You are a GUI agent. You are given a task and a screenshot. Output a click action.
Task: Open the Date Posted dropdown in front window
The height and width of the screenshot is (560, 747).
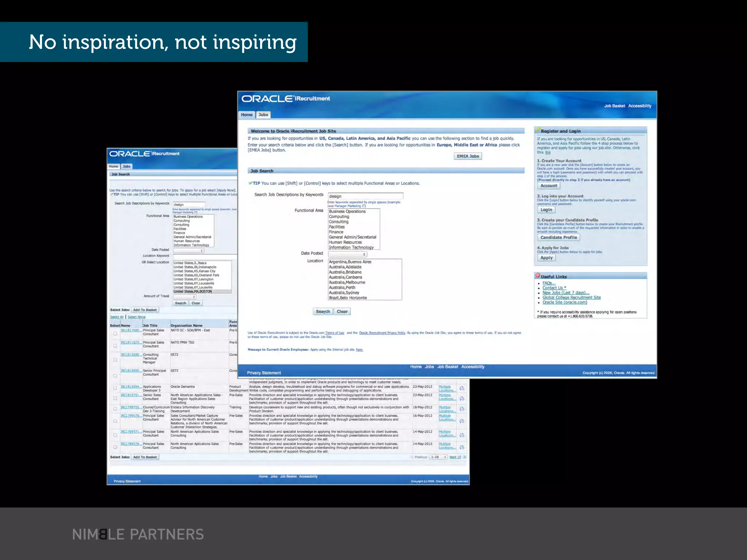point(348,254)
